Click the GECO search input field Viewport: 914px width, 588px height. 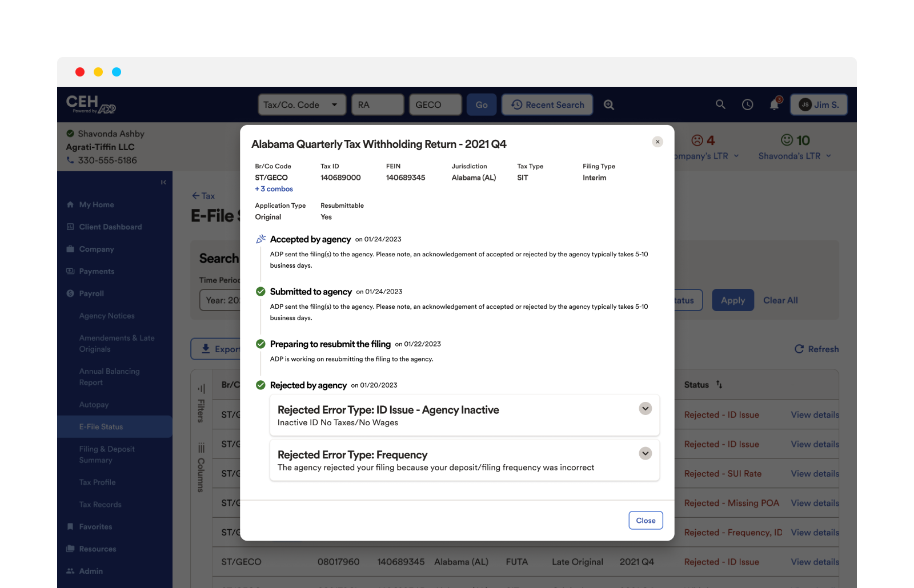pyautogui.click(x=435, y=104)
